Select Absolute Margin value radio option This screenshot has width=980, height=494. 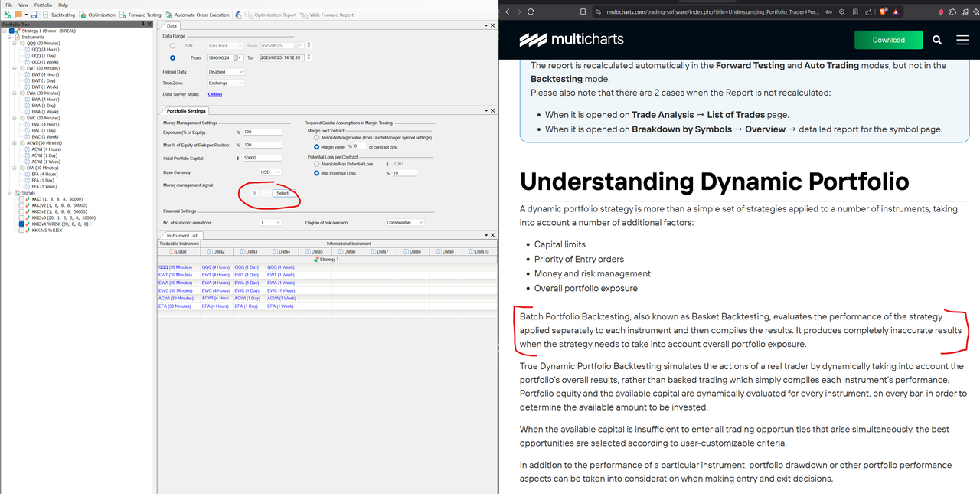pos(317,137)
